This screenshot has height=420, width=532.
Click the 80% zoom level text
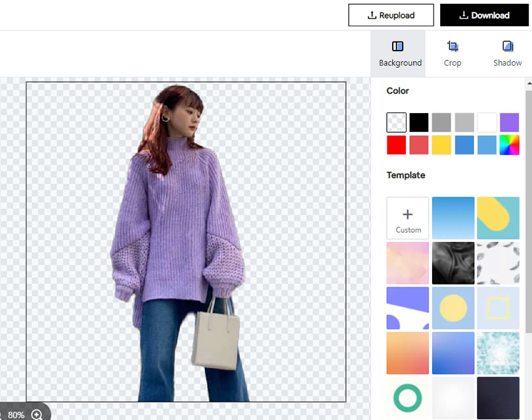[x=16, y=415]
